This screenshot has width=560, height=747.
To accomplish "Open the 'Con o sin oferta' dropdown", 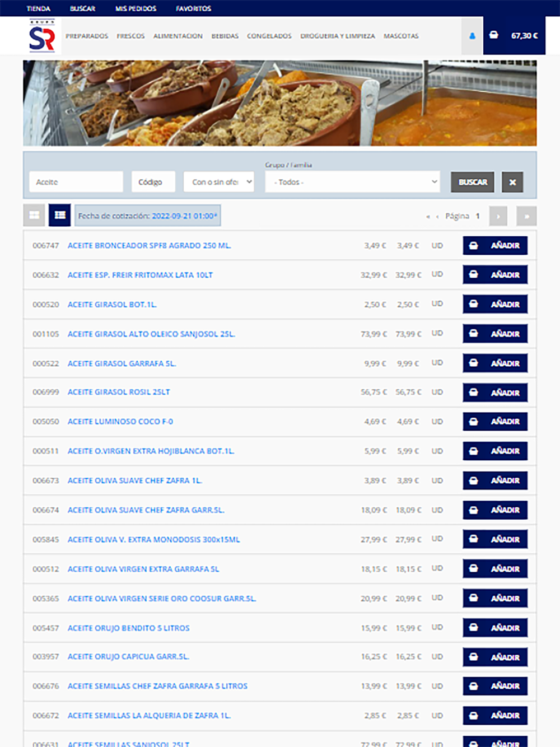I will coord(219,182).
